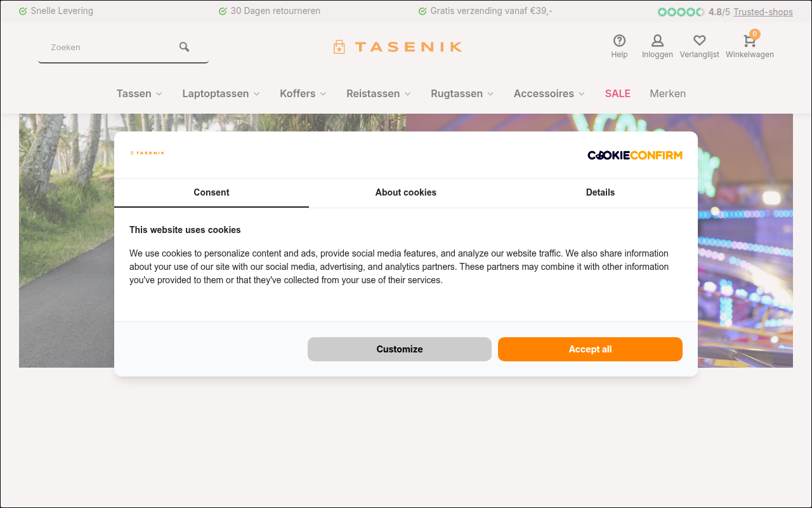Click the CookieConfirm logo
The width and height of the screenshot is (812, 508).
click(635, 155)
